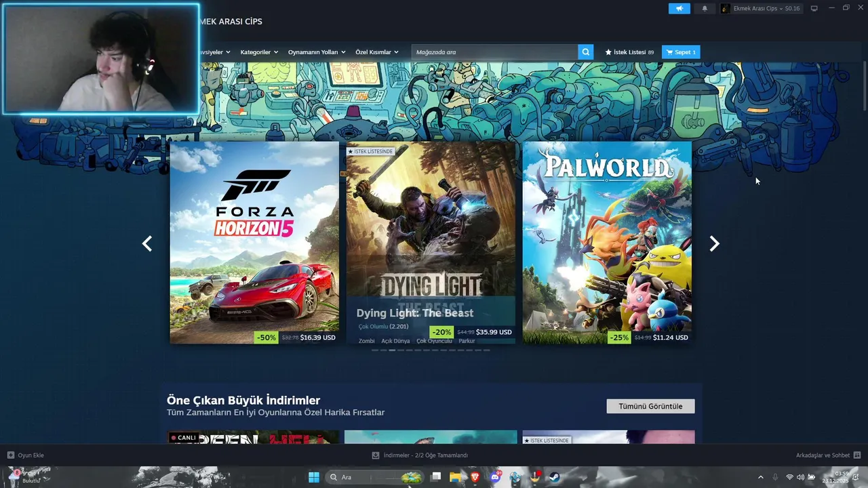Open İstek Listesi wishlist
Screen dimensions: 868x488
point(629,52)
